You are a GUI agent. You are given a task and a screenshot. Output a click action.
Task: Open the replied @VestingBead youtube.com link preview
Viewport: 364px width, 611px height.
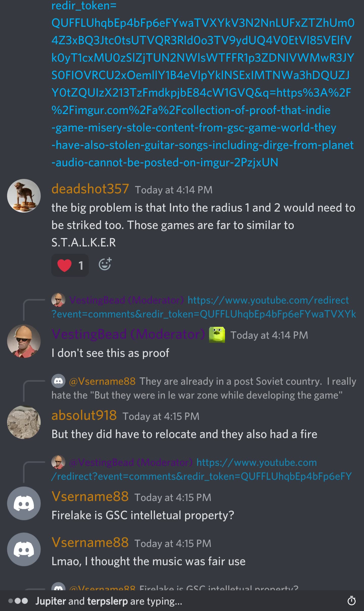202,469
